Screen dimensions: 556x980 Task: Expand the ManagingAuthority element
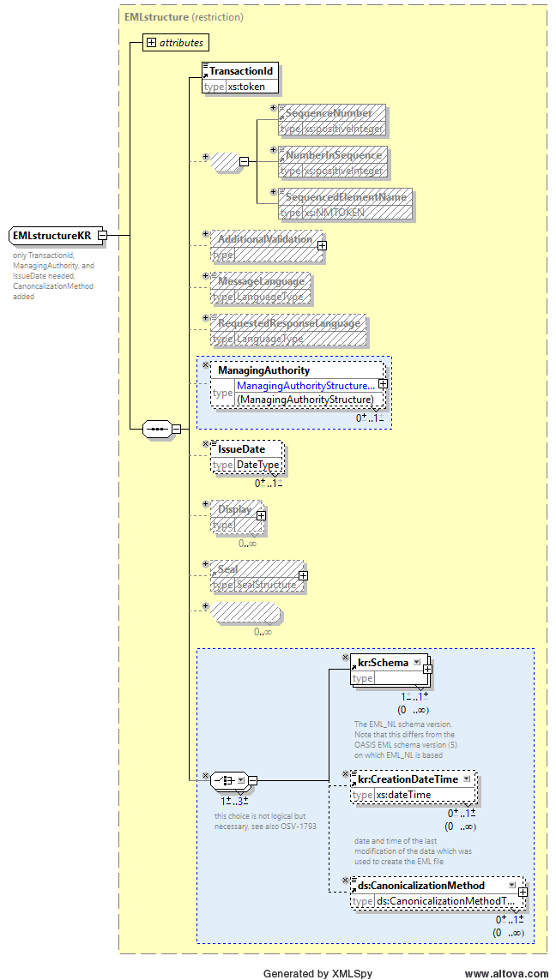(382, 384)
